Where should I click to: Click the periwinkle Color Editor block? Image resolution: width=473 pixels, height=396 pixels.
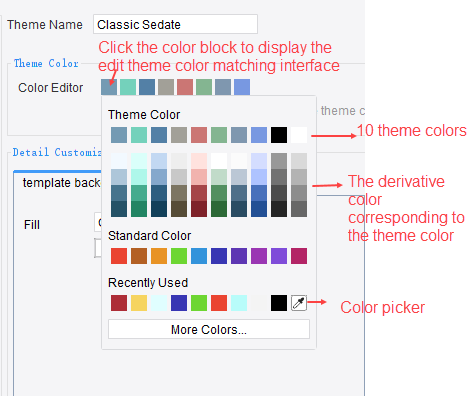point(242,87)
